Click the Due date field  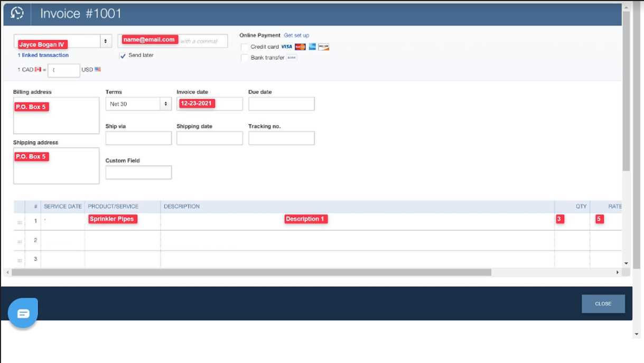(x=282, y=104)
